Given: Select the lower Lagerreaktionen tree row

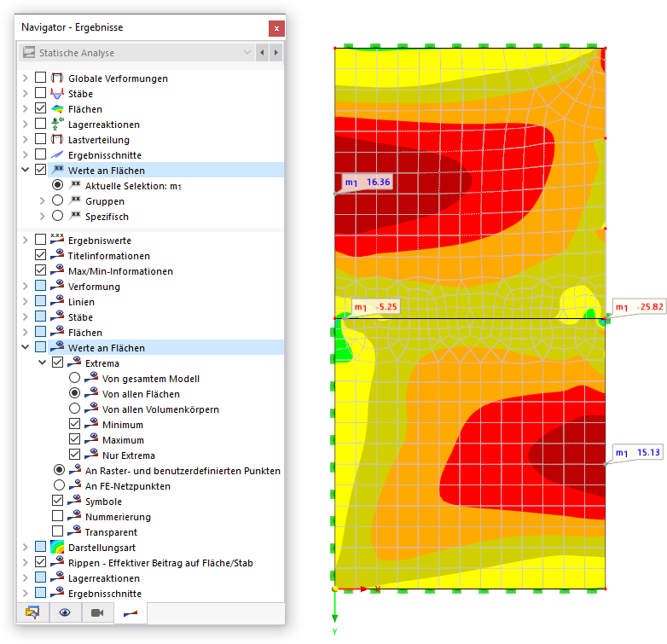Looking at the screenshot, I should click(x=104, y=578).
